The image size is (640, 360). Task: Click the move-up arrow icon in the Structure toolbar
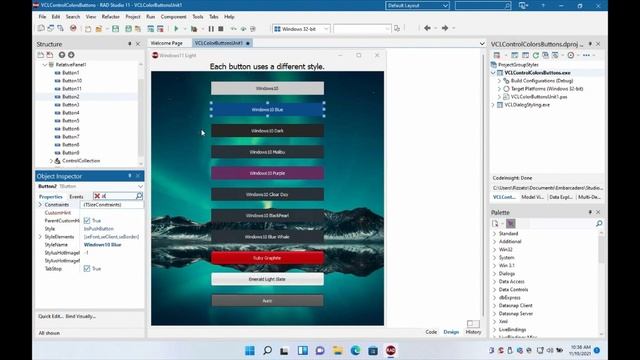[62, 55]
